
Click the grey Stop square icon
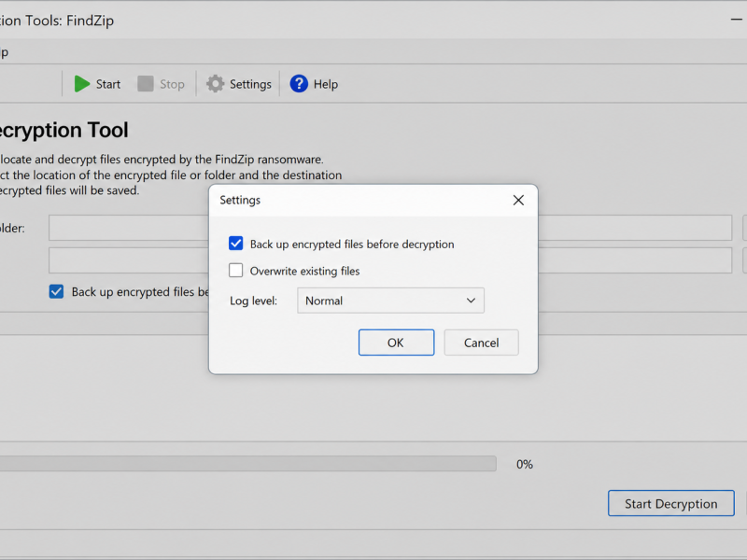[146, 84]
